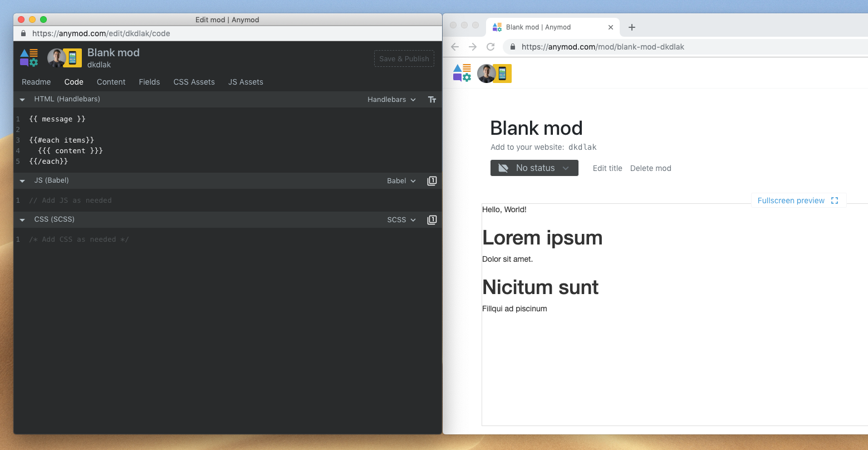Click the CSS (SCSS) panel expand icon

[432, 220]
